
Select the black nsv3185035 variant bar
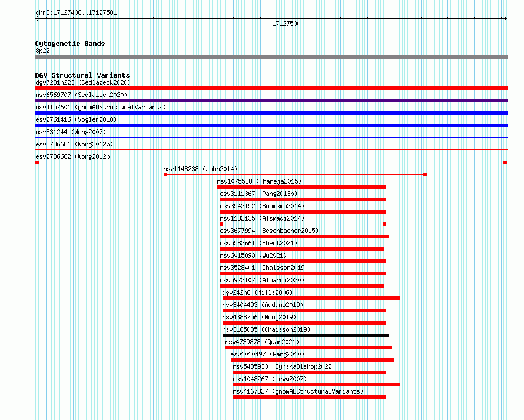click(306, 335)
